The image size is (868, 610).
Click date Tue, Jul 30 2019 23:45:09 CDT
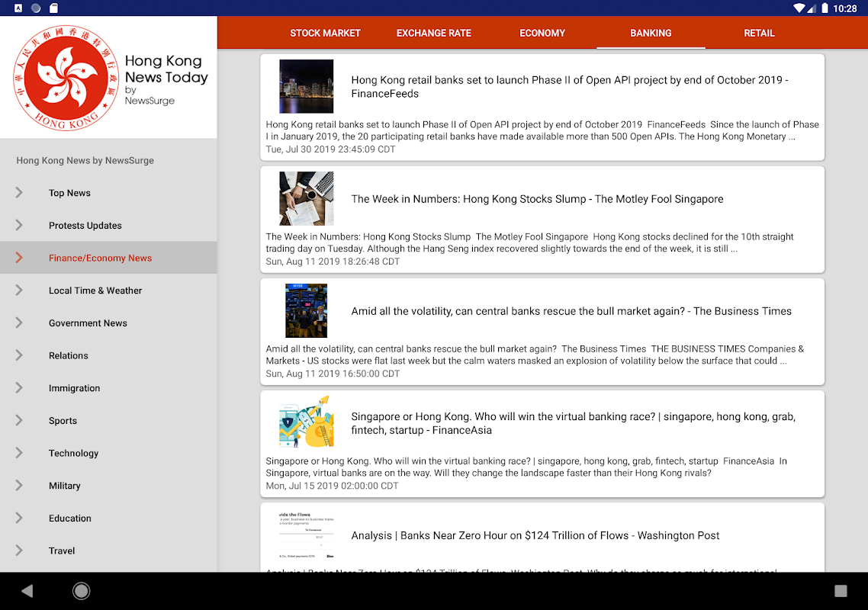(x=330, y=149)
